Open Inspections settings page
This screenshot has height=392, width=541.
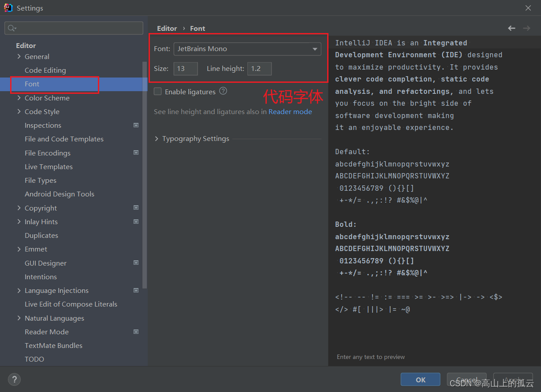[43, 125]
